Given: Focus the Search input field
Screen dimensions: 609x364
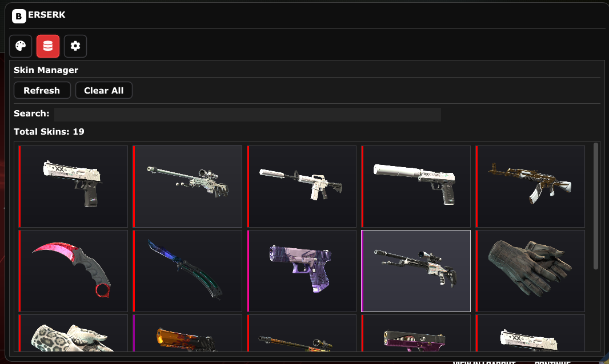Looking at the screenshot, I should point(247,115).
